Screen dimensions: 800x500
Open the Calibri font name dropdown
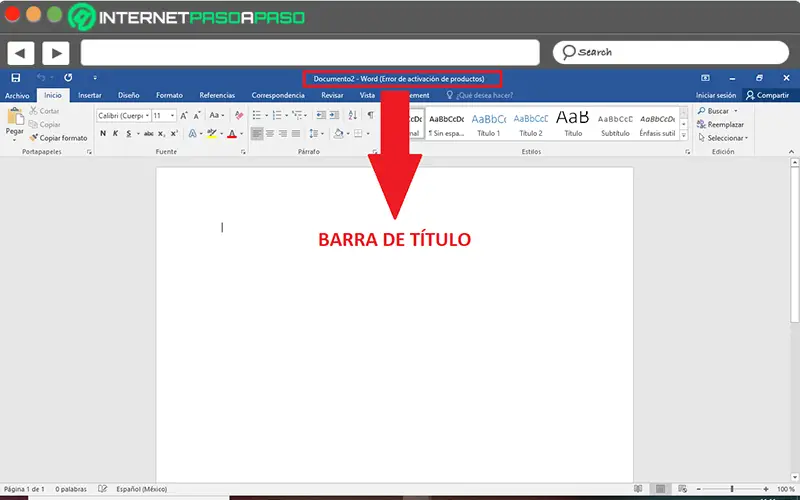click(147, 116)
